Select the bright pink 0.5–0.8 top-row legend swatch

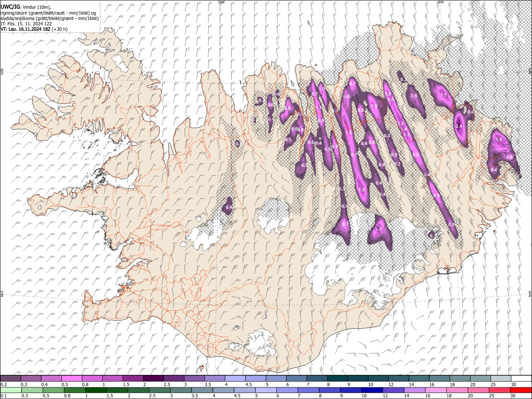(72, 379)
